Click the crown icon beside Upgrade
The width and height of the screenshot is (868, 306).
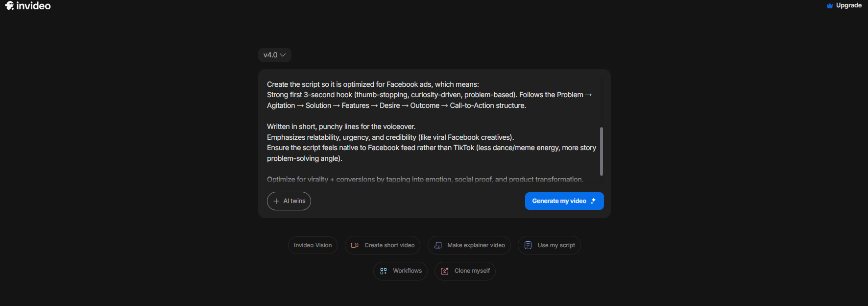click(x=830, y=6)
